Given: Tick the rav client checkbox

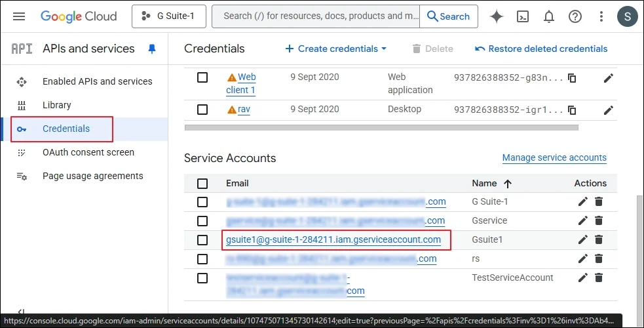Looking at the screenshot, I should [x=202, y=110].
